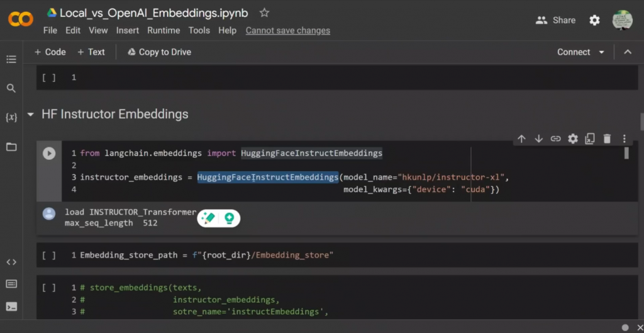Click the Share button
Screen dimensions: 644x333
[555, 20]
